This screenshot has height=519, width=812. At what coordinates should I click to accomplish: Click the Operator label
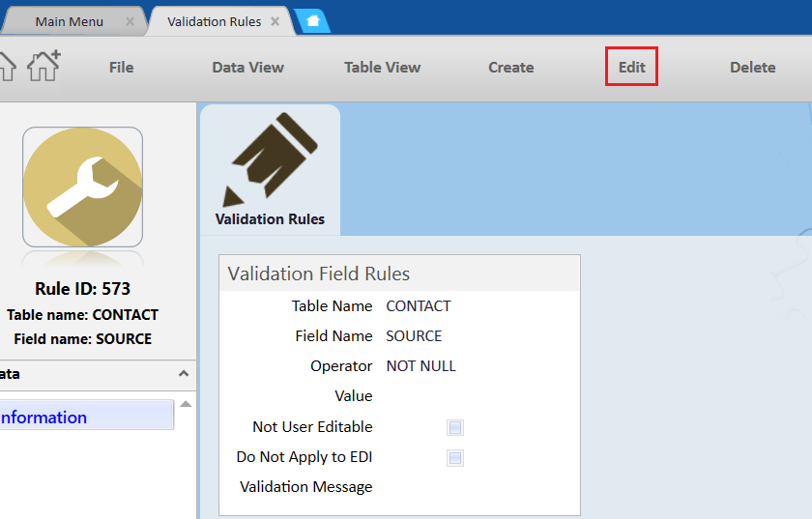point(341,366)
